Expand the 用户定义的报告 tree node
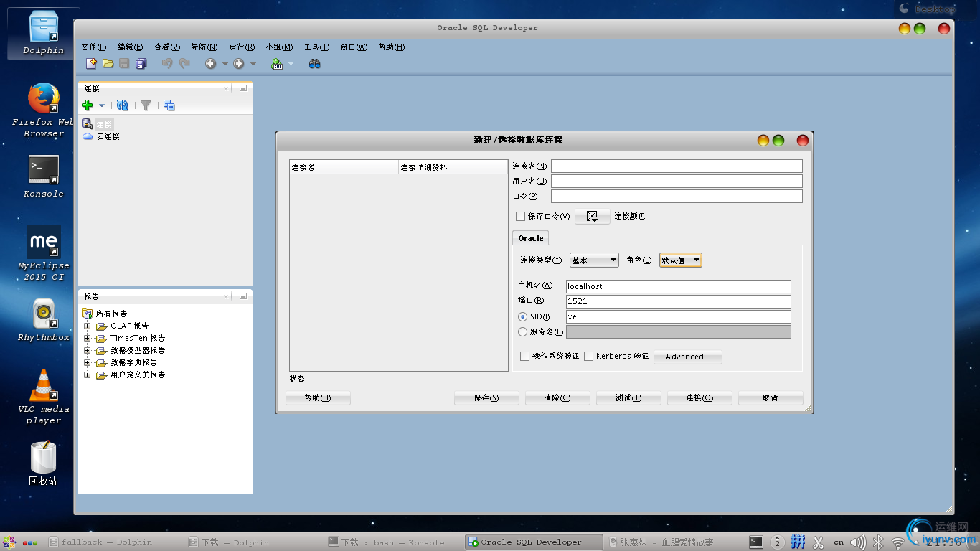Screen dimensions: 980x551 (88, 375)
